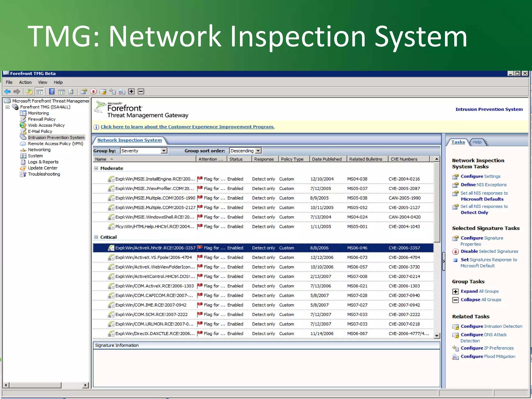
Task: Click the icon beside Define NIS Exceptions
Action: pyautogui.click(x=455, y=185)
